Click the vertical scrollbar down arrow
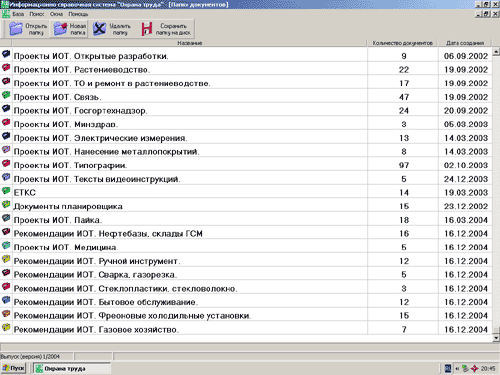500x375 pixels. pyautogui.click(x=496, y=338)
